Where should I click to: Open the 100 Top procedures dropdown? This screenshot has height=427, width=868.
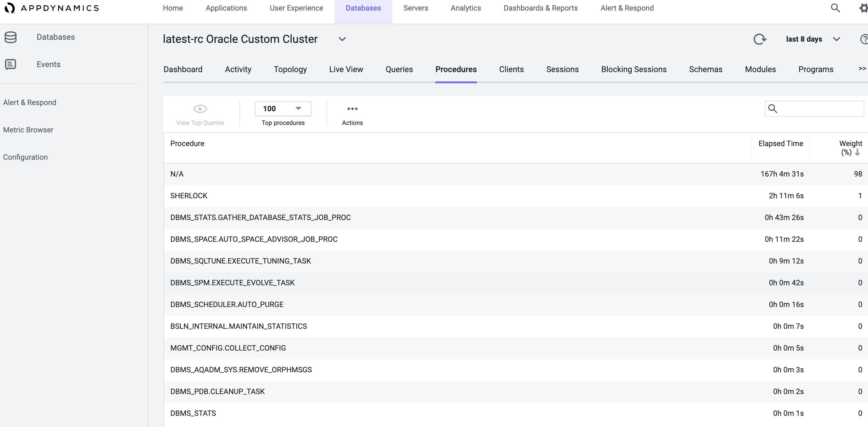pos(283,108)
